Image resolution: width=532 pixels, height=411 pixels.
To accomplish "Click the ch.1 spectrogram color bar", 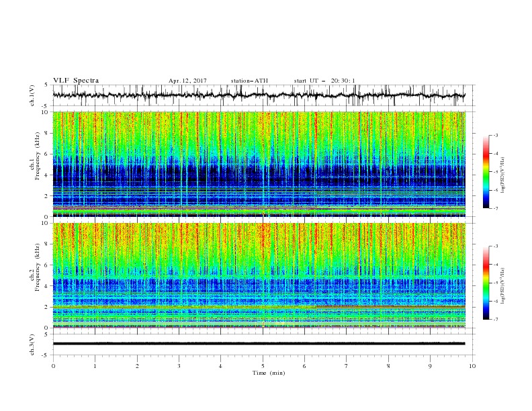I will pos(486,172).
